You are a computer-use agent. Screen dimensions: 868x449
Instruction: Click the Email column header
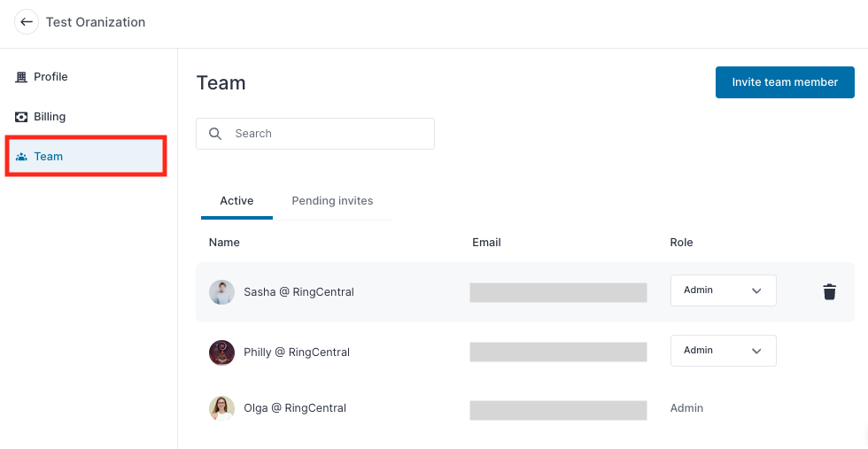click(486, 243)
